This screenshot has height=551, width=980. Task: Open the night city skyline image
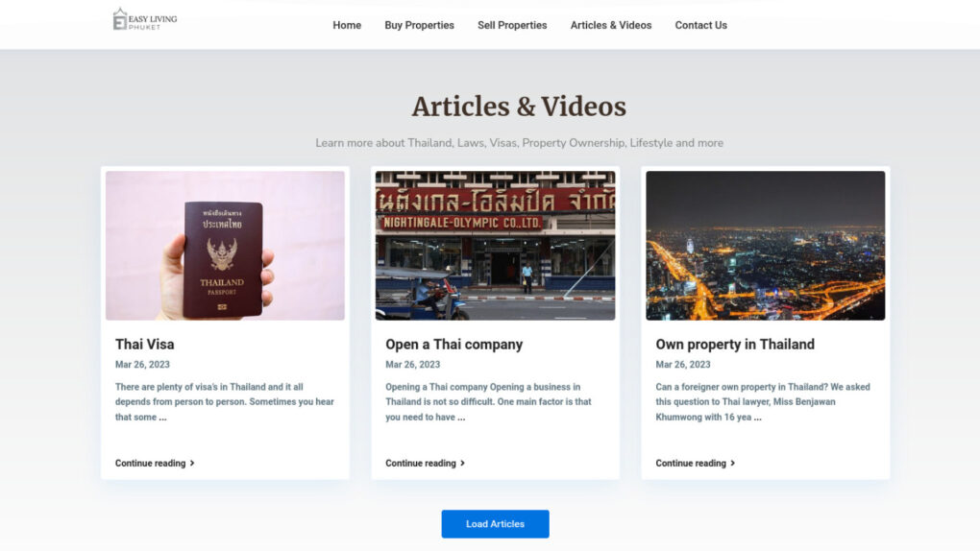point(765,246)
